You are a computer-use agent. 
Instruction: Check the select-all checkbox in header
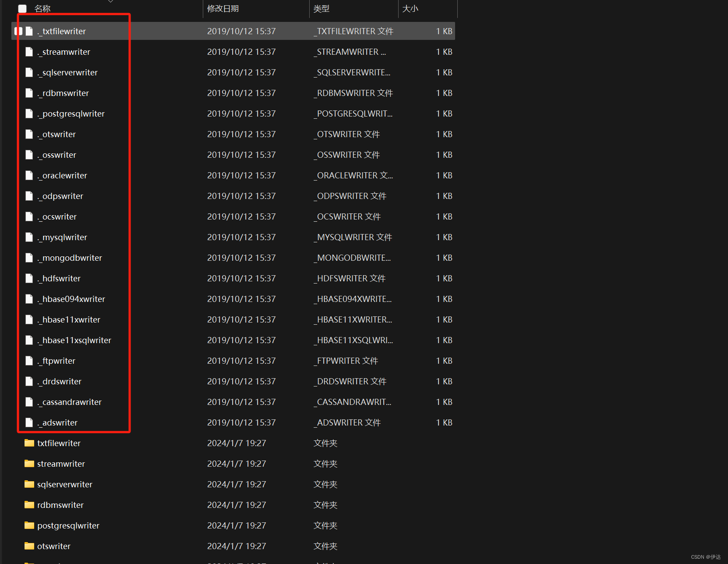tap(22, 8)
